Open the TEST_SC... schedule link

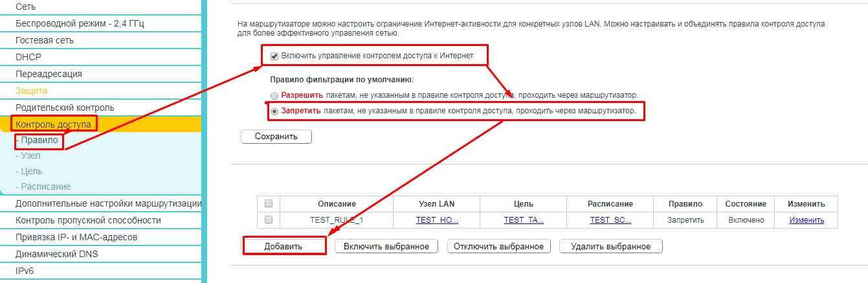point(610,220)
